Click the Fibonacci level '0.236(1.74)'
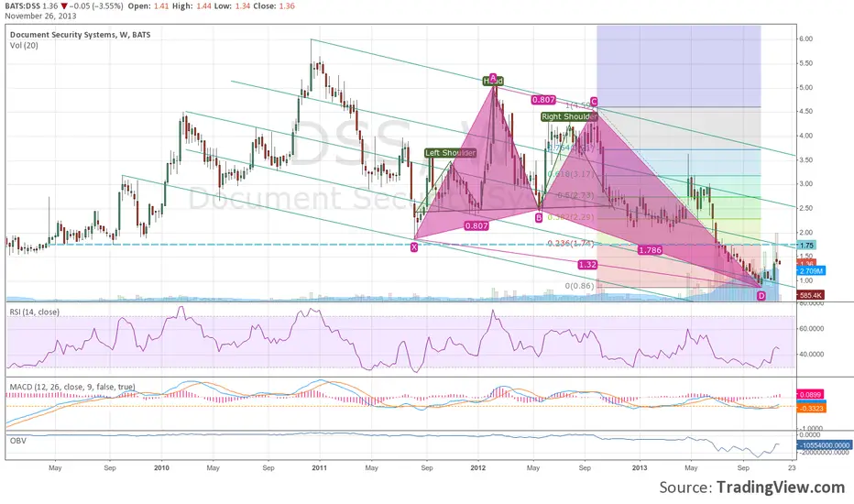 [571, 243]
